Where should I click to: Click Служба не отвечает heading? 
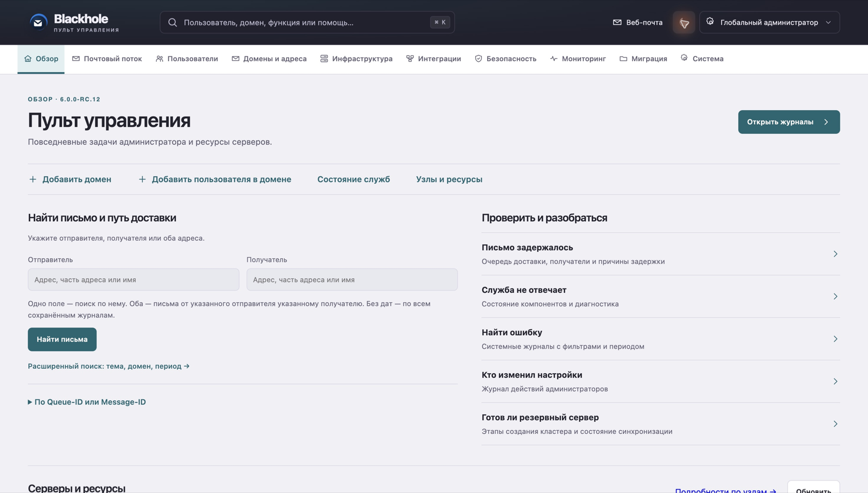tap(524, 290)
